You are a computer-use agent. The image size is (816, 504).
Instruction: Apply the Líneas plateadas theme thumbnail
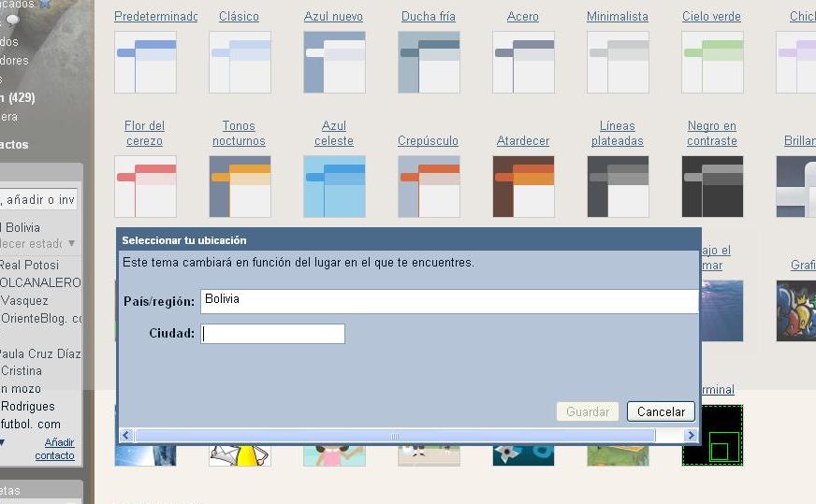tap(618, 186)
